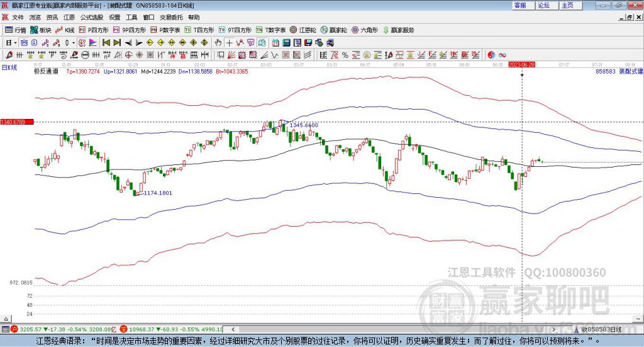Viewport: 644px width, 347px height.
Task: Step chart left with black left arrow
Action: click(128, 43)
